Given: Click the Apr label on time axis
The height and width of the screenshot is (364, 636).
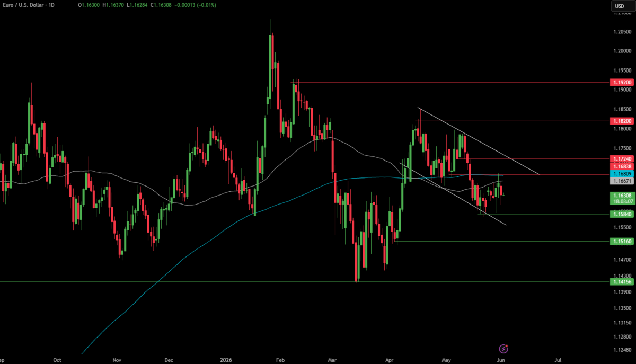Looking at the screenshot, I should pos(390,359).
